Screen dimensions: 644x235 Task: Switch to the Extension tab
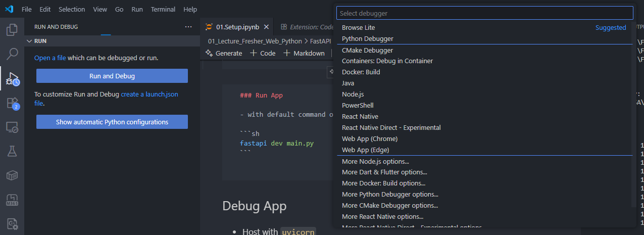click(x=307, y=27)
